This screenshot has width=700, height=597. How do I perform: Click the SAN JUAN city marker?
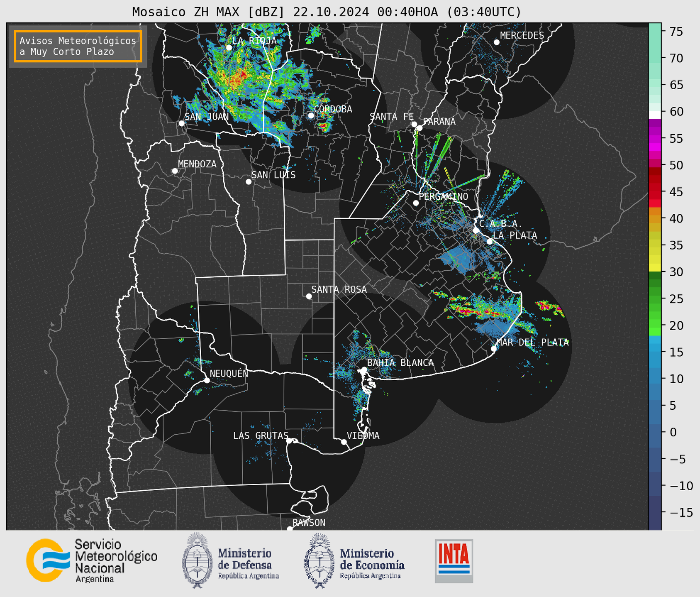point(181,123)
